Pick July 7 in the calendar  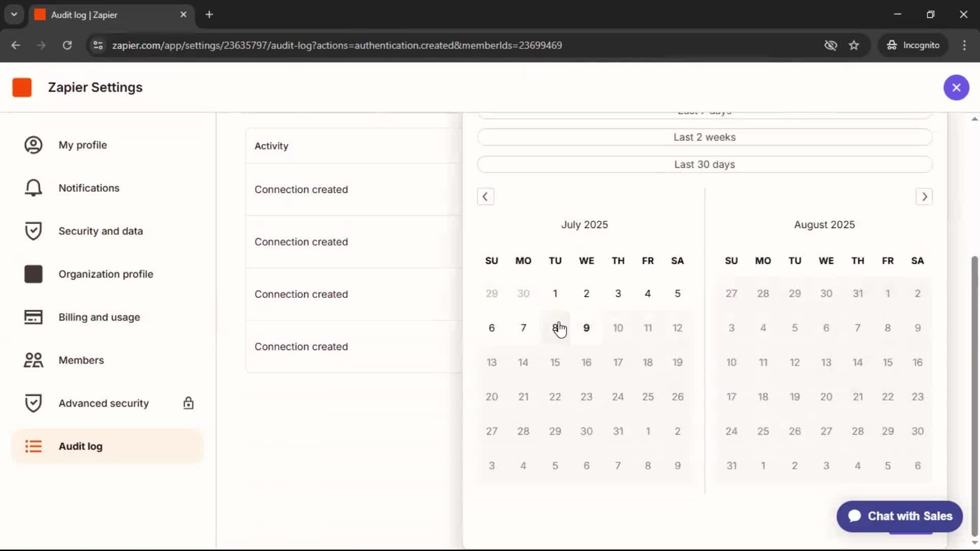(523, 328)
